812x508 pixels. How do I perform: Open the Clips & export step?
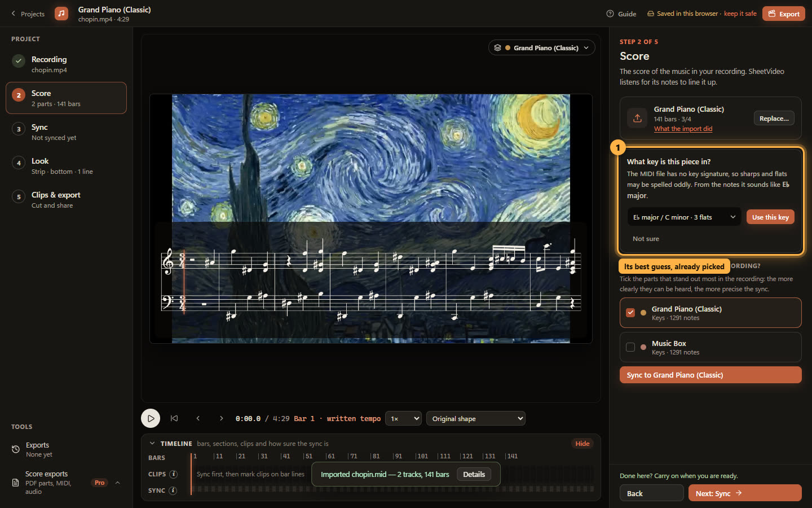click(x=66, y=200)
